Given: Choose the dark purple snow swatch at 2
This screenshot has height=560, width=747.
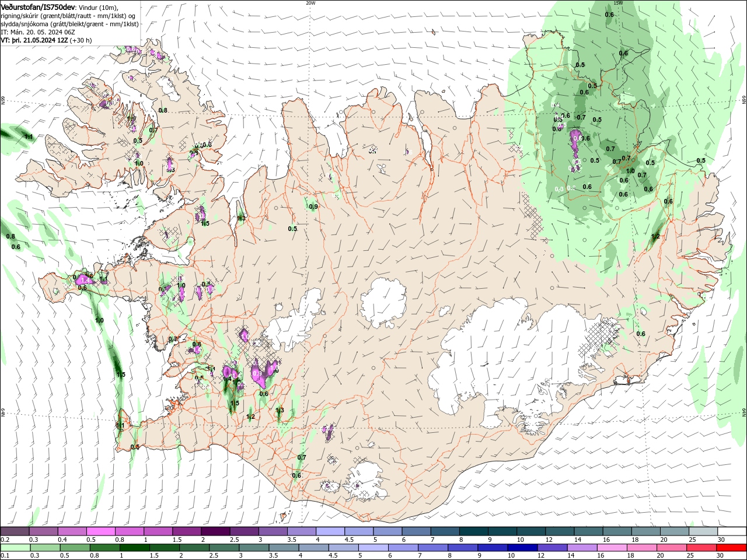Looking at the screenshot, I should pyautogui.click(x=215, y=531).
